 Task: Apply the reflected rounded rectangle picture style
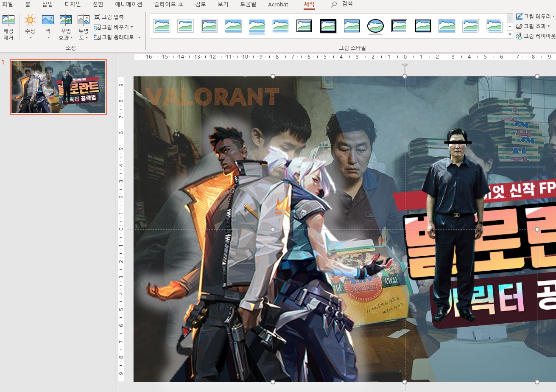pyautogui.click(x=257, y=27)
